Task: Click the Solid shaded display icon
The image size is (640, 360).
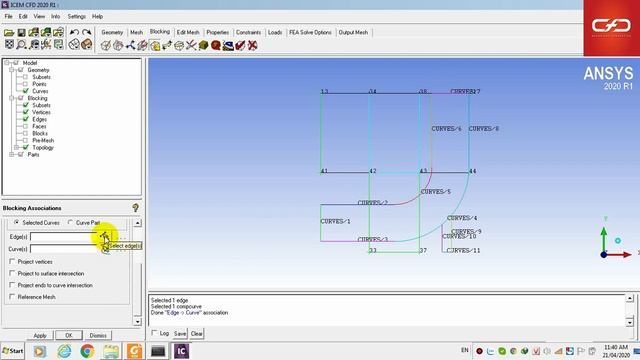Action: coord(87,44)
